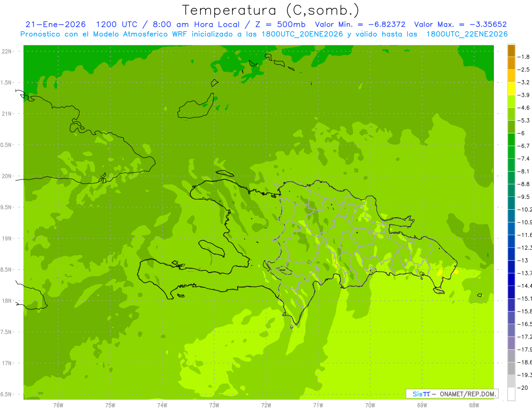Image resolution: width=532 pixels, height=411 pixels.
Task: Click the '76W' longitude label
Action: 58,405
